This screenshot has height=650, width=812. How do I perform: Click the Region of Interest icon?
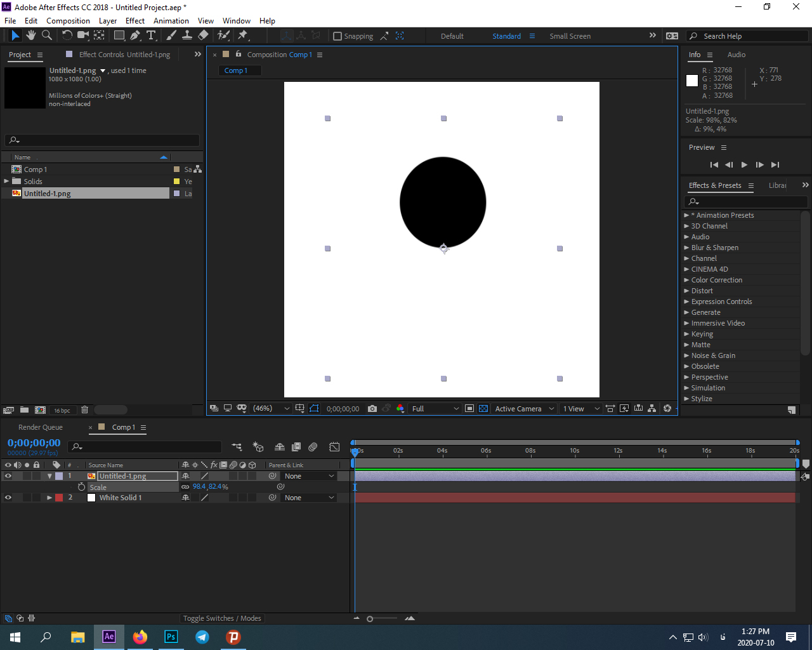[469, 409]
